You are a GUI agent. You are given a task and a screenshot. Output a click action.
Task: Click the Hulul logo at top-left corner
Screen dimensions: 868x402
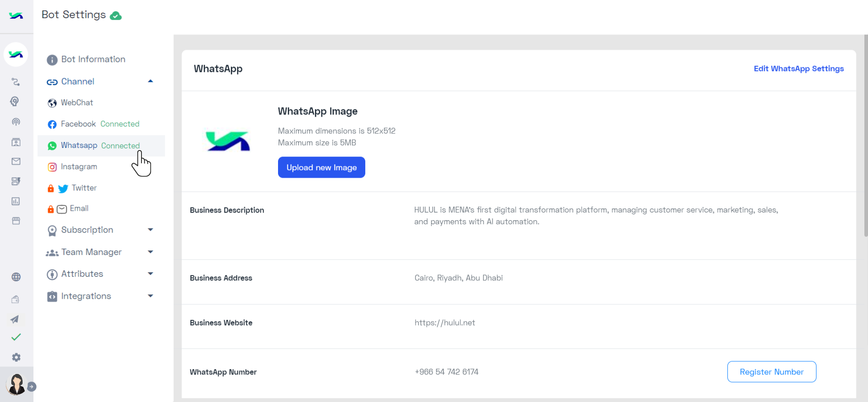tap(16, 16)
